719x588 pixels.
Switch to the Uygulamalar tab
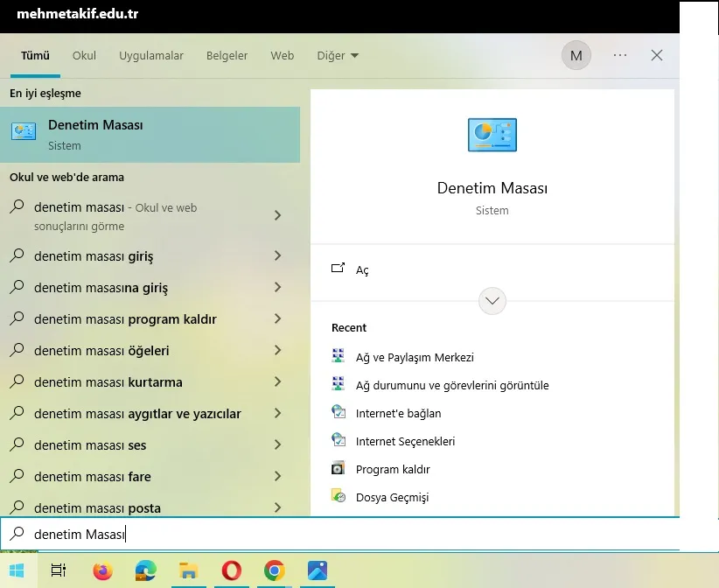(151, 55)
